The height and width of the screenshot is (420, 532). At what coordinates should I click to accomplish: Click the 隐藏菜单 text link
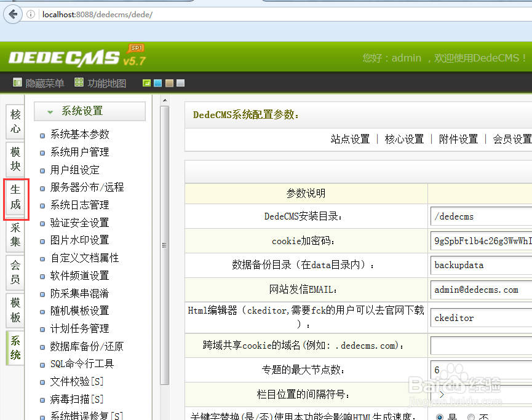45,83
